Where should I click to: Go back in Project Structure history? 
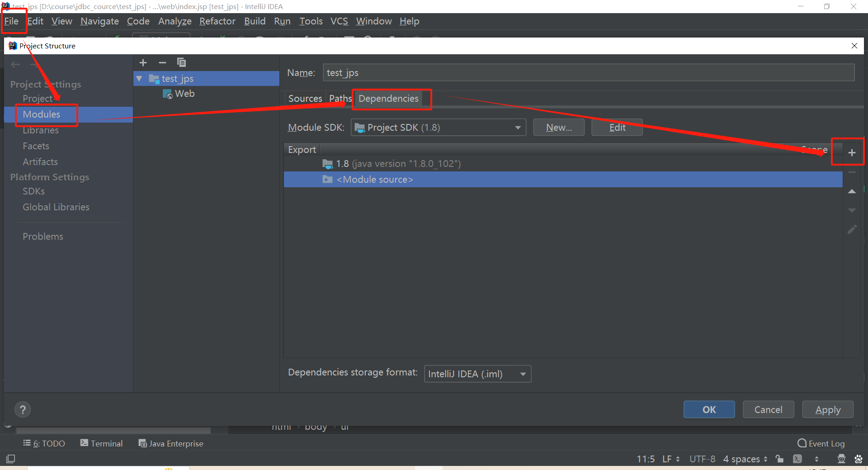(15, 64)
